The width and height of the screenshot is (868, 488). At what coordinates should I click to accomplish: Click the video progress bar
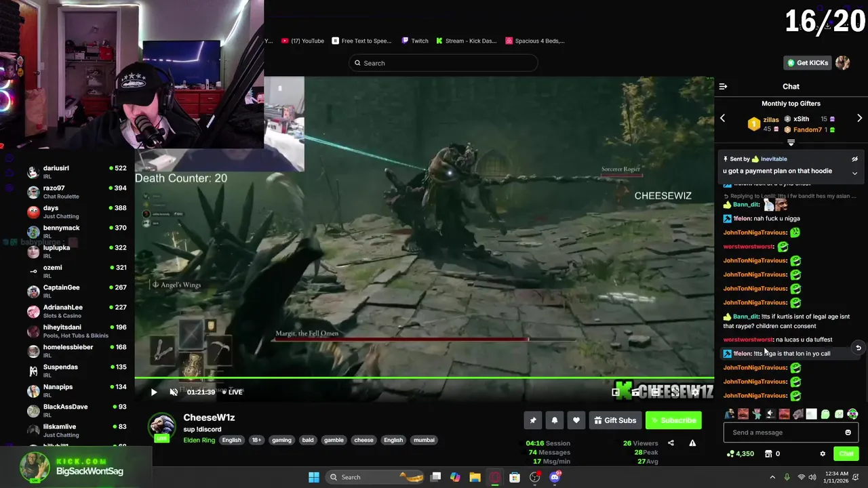point(424,378)
